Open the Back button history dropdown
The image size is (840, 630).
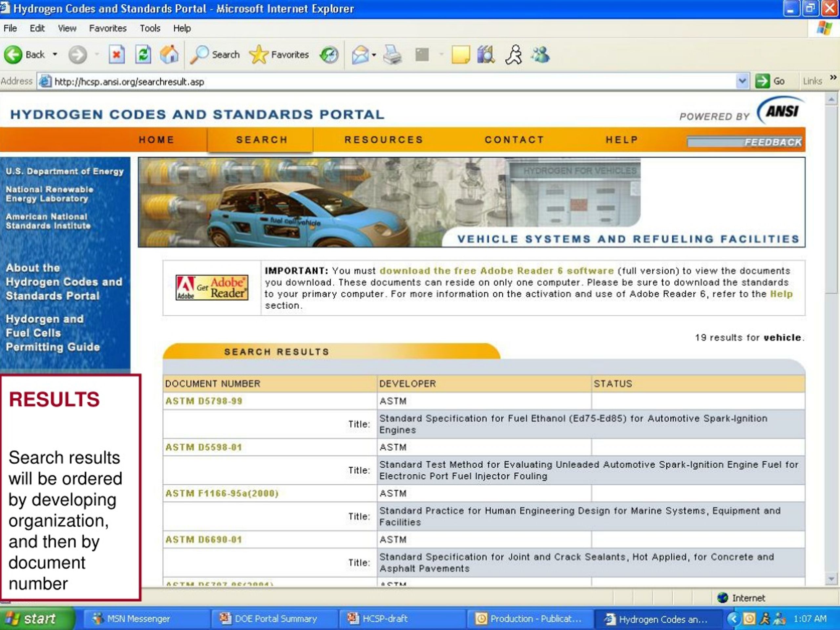(55, 55)
